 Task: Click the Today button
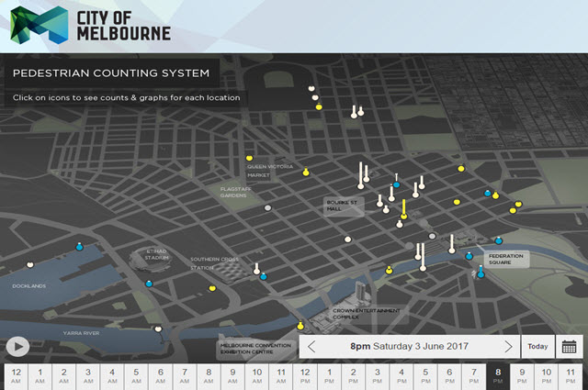pyautogui.click(x=537, y=346)
